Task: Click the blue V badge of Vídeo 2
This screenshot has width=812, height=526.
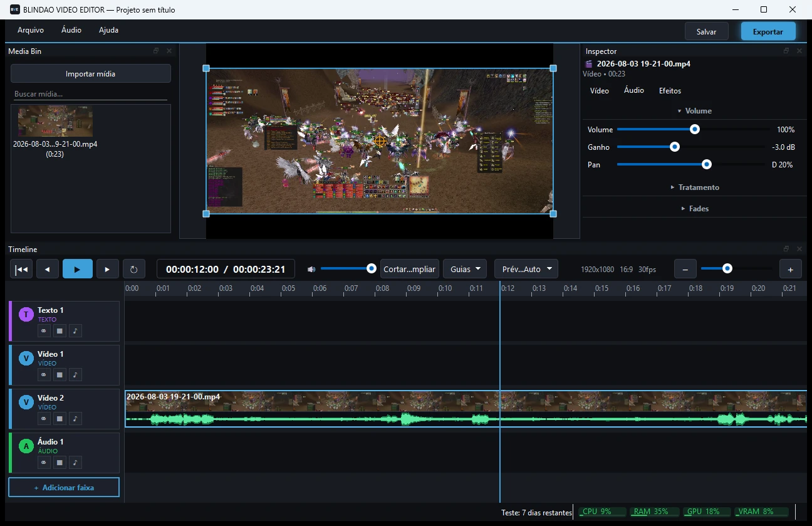Action: click(26, 402)
